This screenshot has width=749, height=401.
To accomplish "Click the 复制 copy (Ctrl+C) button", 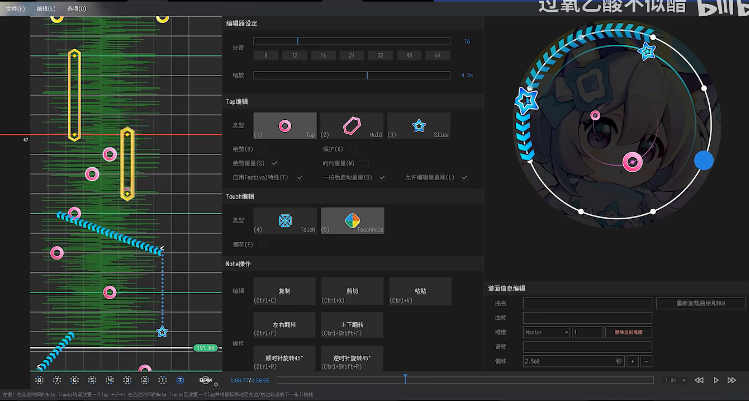I will [285, 291].
